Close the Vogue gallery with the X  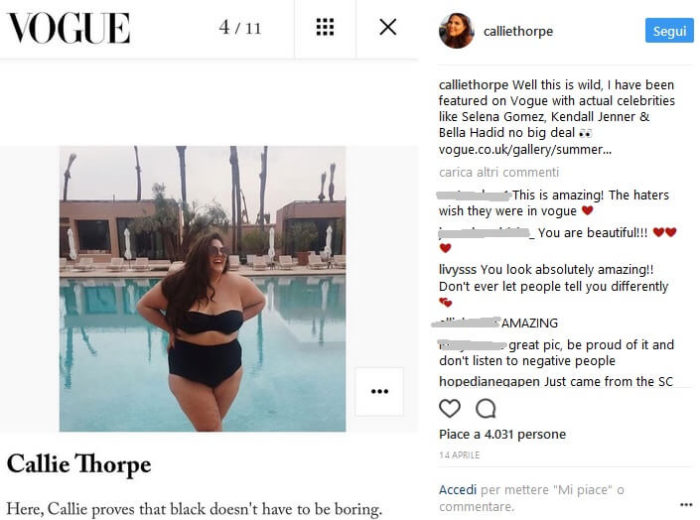(x=388, y=27)
